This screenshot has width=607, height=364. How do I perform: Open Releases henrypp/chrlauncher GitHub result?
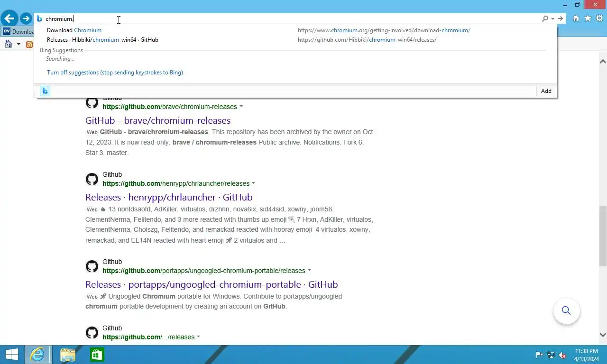tap(169, 197)
